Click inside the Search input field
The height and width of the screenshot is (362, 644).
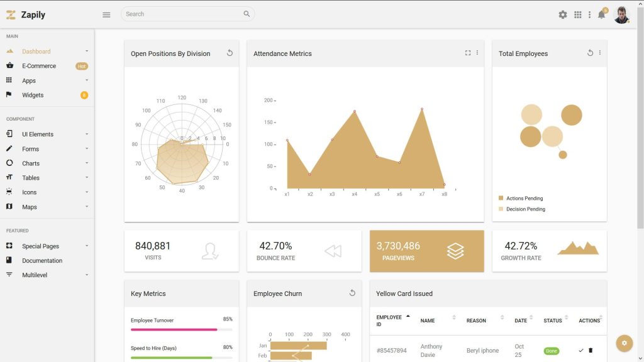point(182,13)
